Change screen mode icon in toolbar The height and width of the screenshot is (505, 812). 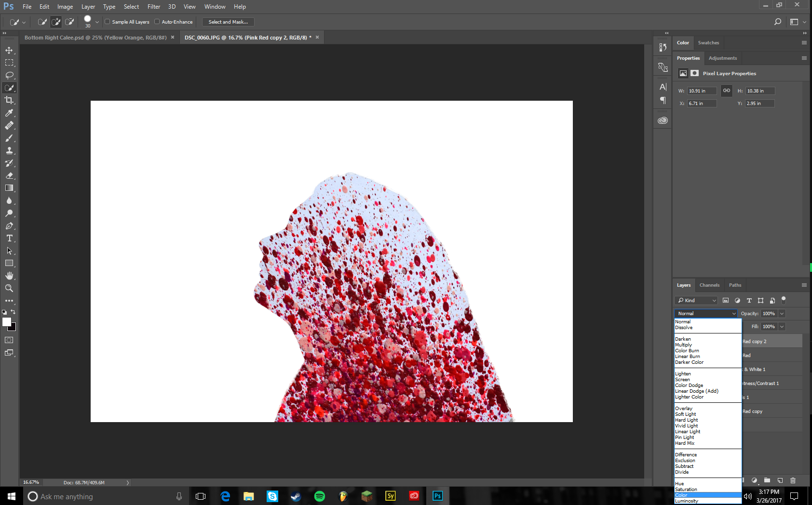9,353
